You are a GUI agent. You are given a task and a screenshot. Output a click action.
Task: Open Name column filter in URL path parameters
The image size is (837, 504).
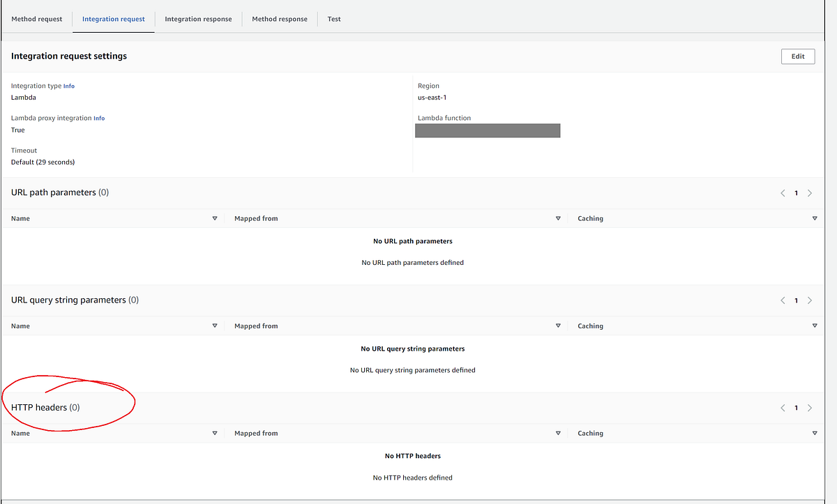click(215, 217)
